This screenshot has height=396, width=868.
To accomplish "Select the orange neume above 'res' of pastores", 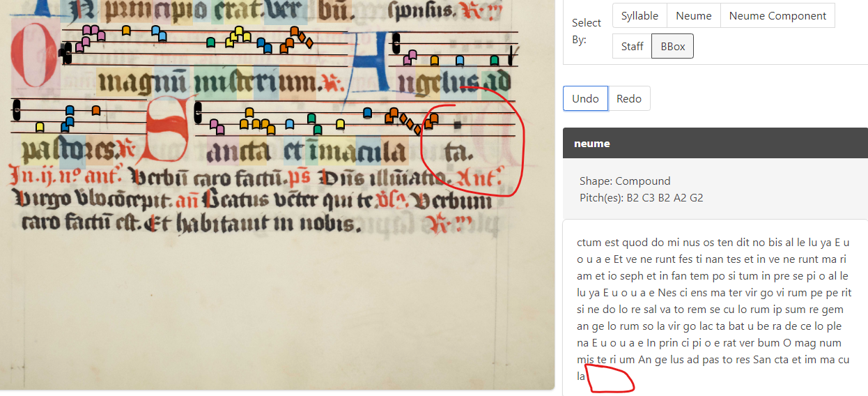I will [x=96, y=110].
